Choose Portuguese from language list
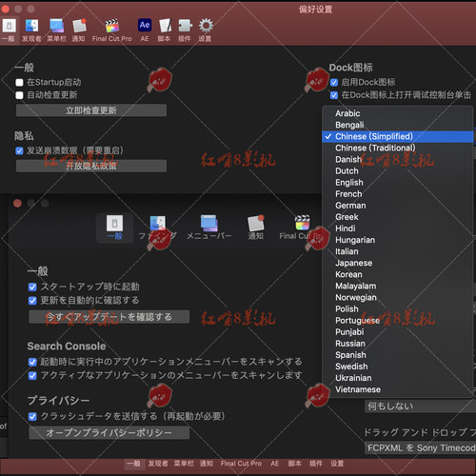 [x=398, y=321]
